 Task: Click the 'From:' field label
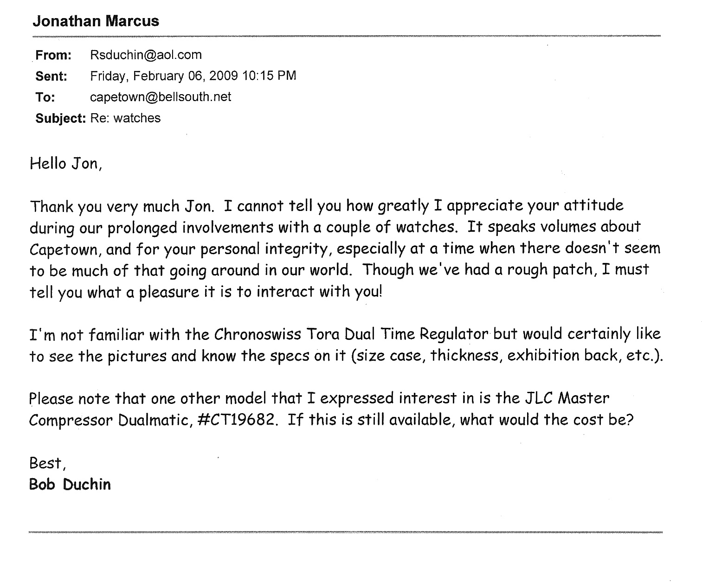pyautogui.click(x=53, y=55)
